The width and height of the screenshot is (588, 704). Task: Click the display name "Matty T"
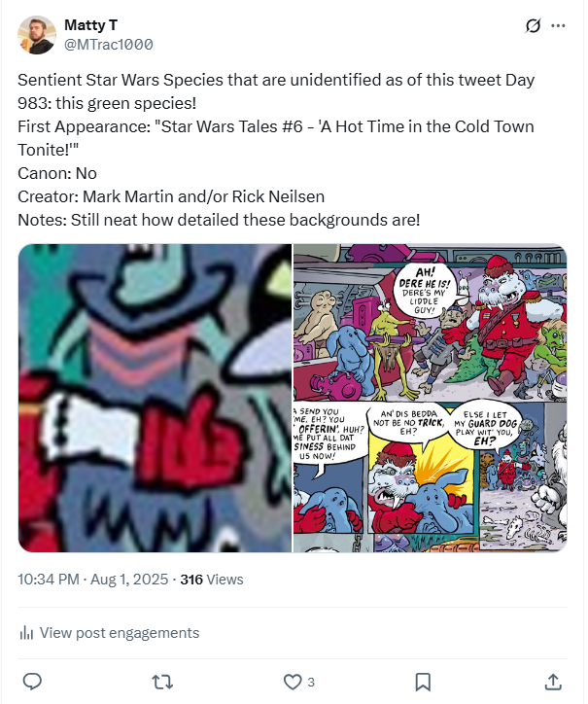pos(90,24)
